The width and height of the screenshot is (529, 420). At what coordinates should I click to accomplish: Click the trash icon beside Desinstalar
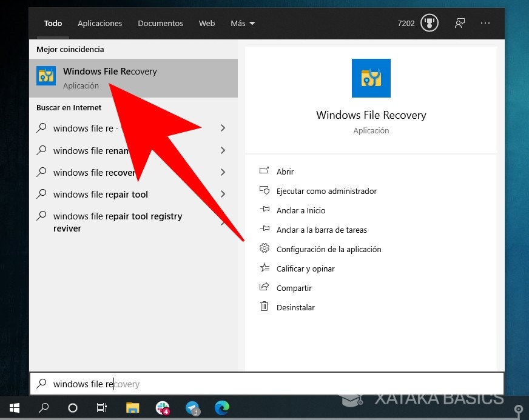click(264, 307)
